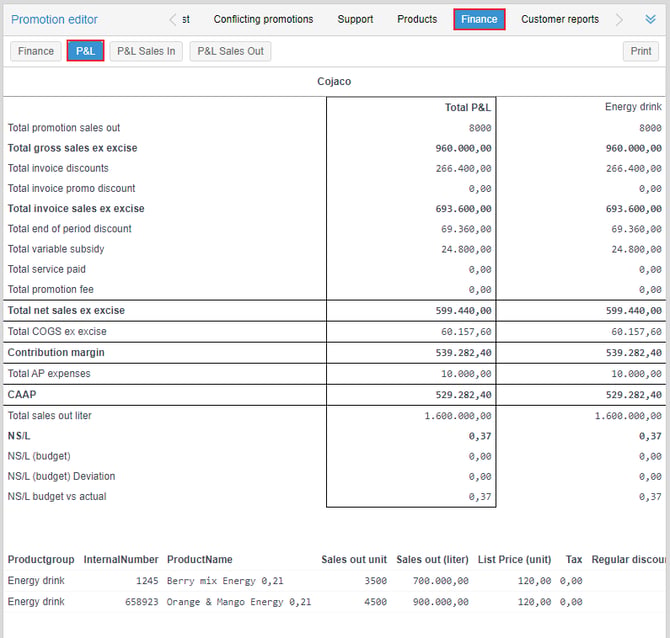Click the CAAP row label
This screenshot has height=638, width=670.
(22, 394)
